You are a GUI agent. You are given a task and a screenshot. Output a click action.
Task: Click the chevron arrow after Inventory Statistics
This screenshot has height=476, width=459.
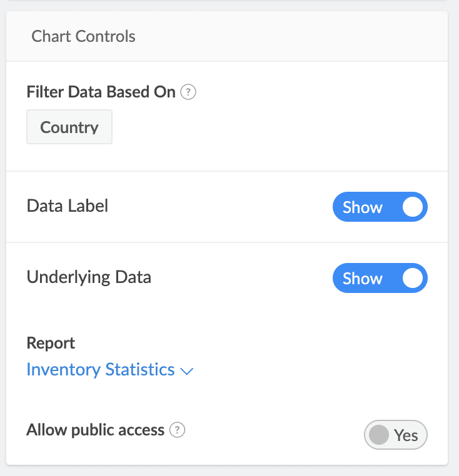[x=186, y=371]
